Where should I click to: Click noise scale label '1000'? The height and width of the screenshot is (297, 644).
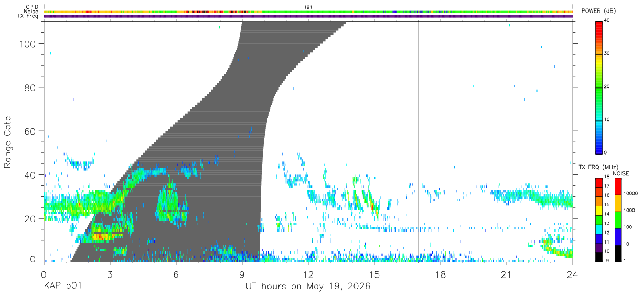(x=629, y=210)
